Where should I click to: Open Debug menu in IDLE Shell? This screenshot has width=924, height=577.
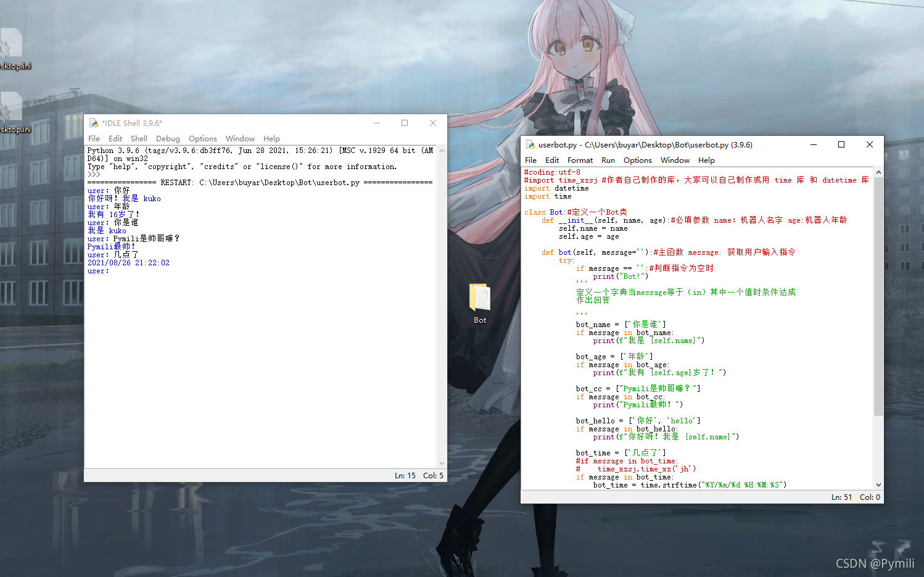pos(168,139)
